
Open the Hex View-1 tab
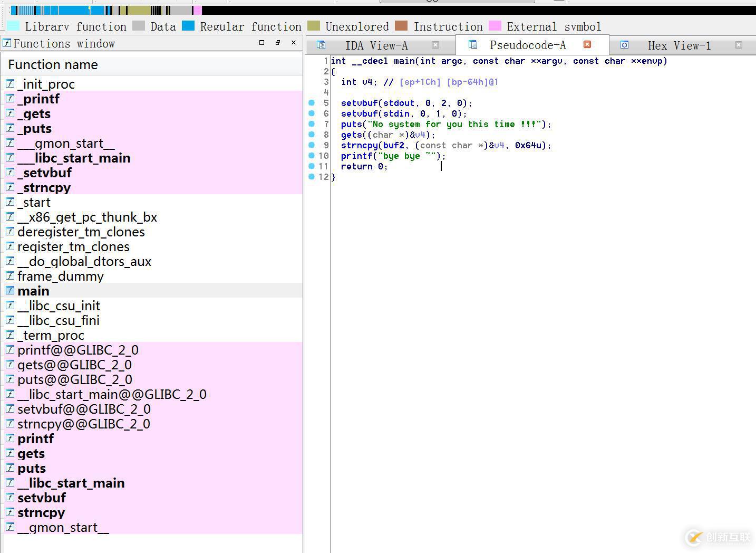[x=679, y=46]
